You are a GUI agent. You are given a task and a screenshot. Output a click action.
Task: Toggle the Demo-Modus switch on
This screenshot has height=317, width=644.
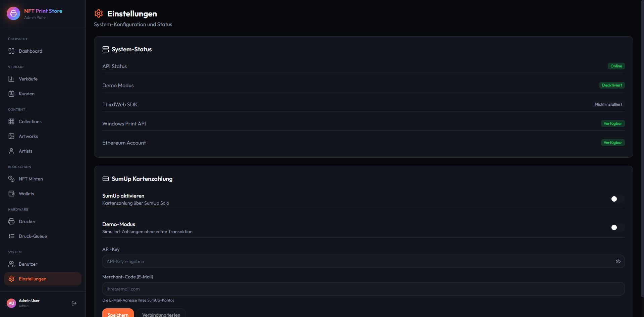[x=617, y=227]
